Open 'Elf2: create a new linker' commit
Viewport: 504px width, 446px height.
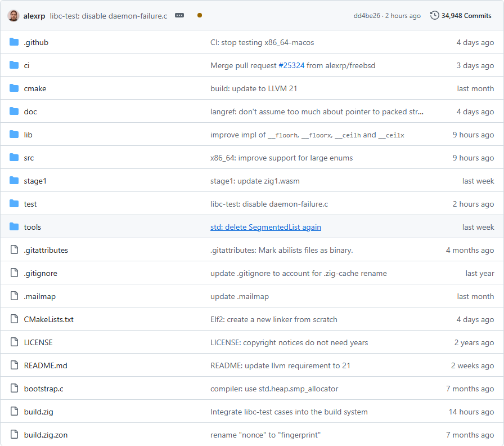point(273,319)
